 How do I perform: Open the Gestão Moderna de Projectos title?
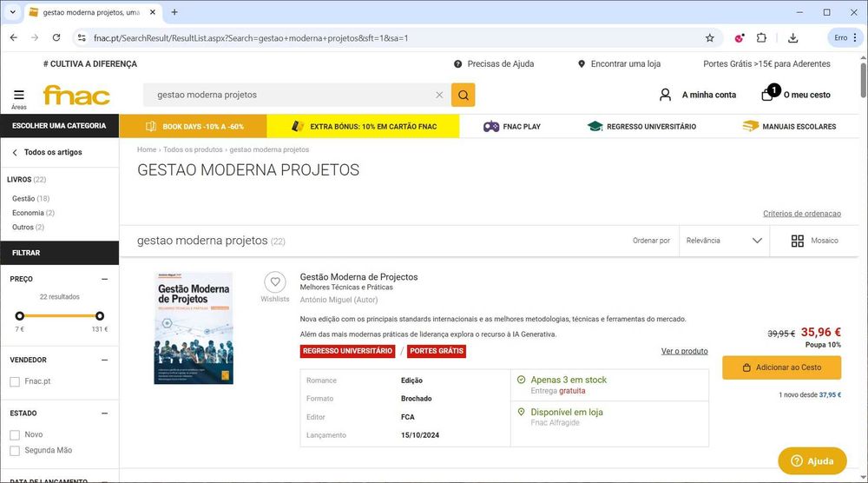pyautogui.click(x=358, y=277)
